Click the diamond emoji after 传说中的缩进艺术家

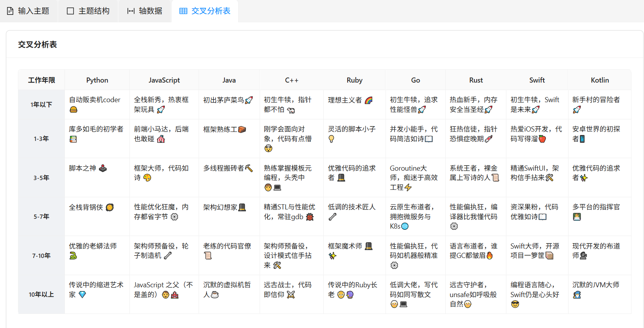82,295
